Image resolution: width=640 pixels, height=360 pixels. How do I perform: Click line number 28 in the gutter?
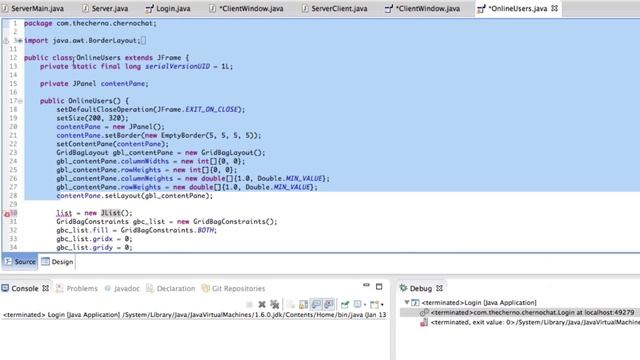13,196
